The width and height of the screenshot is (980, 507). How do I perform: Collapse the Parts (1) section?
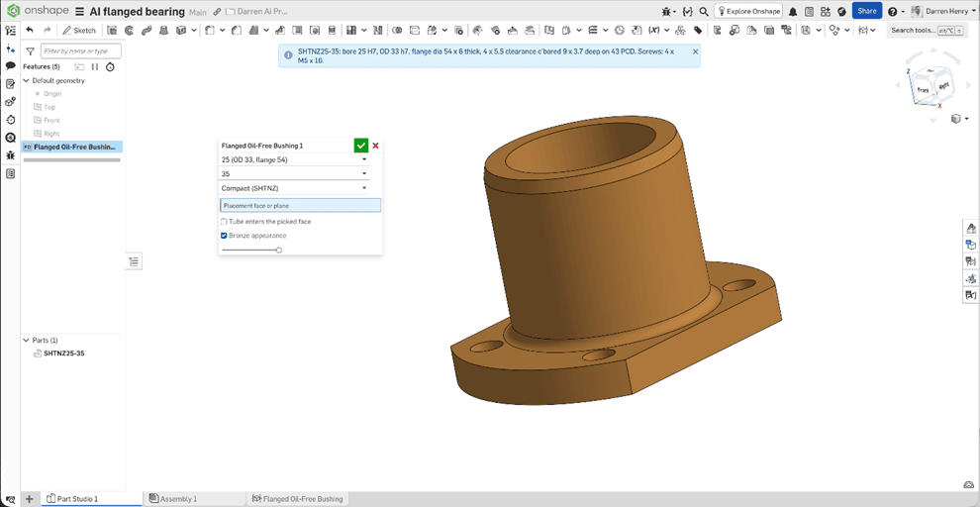click(26, 340)
